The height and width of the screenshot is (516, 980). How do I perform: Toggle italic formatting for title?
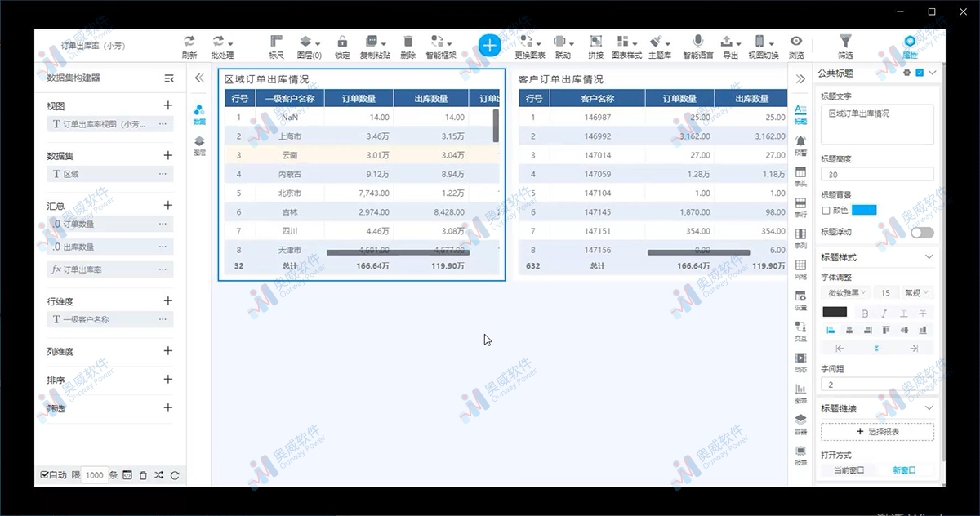(884, 313)
